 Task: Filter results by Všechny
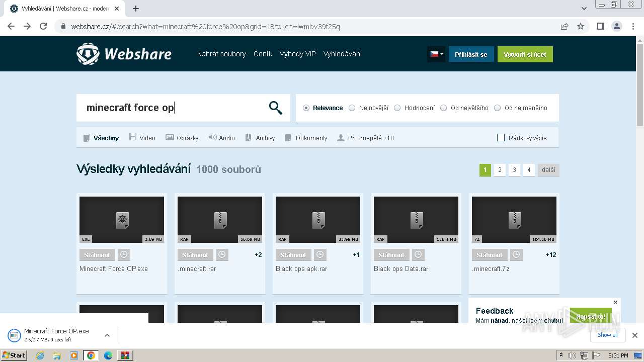[101, 138]
